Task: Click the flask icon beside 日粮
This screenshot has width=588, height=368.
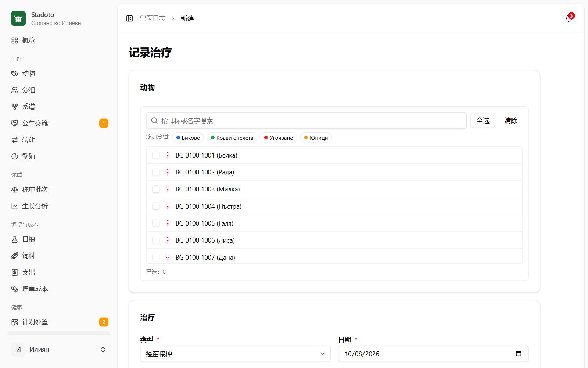Action: [15, 239]
